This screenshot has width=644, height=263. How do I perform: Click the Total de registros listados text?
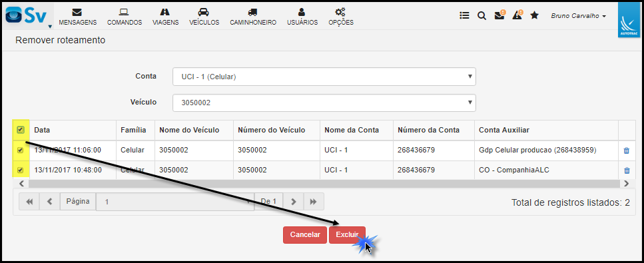point(571,202)
